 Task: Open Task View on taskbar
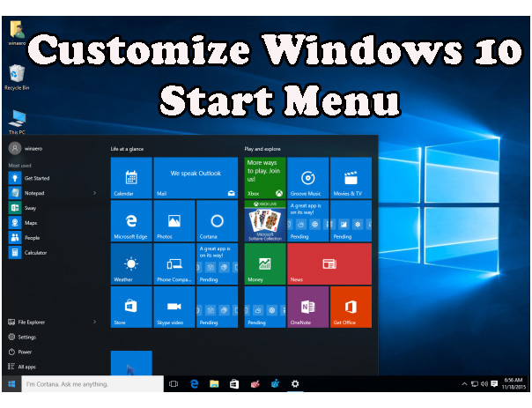[174, 384]
